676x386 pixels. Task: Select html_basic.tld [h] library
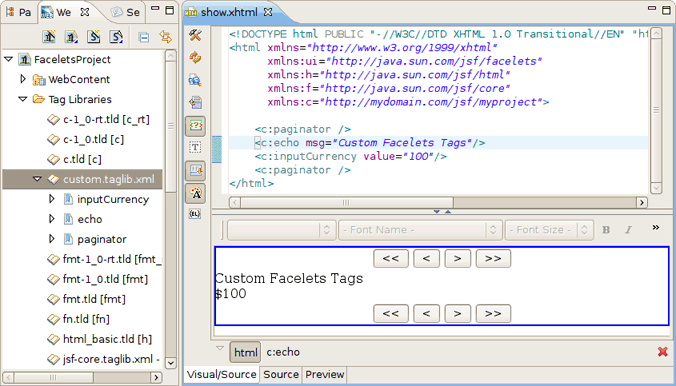click(100, 339)
